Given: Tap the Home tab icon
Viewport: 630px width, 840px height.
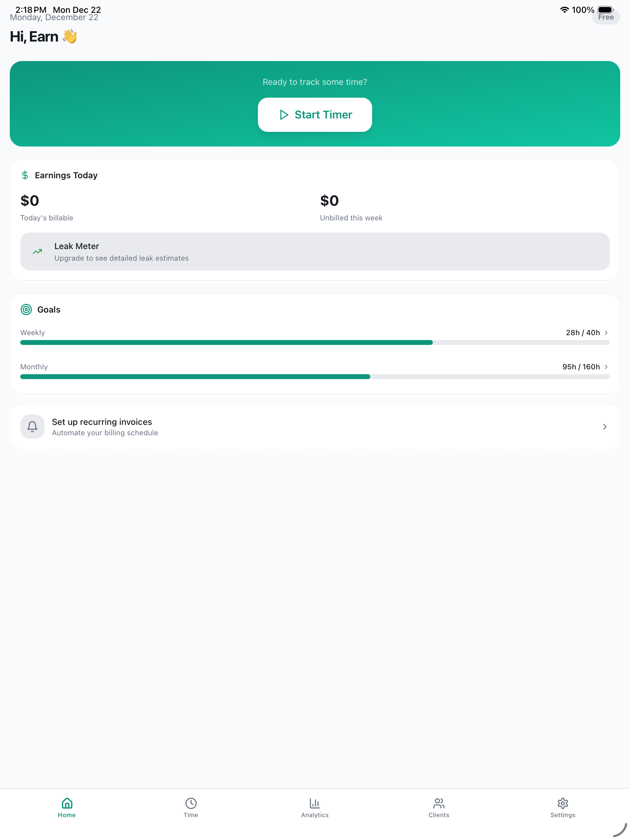Looking at the screenshot, I should pos(67,803).
